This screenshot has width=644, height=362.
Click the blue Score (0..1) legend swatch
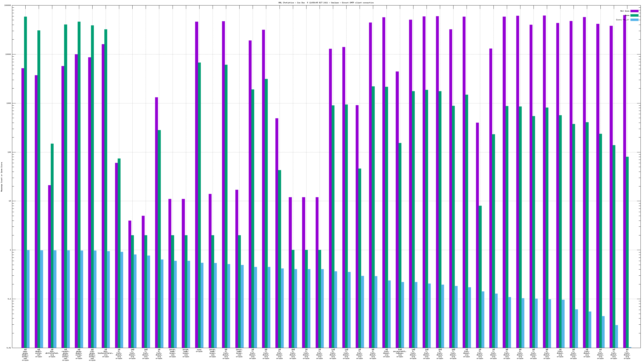click(x=634, y=20)
